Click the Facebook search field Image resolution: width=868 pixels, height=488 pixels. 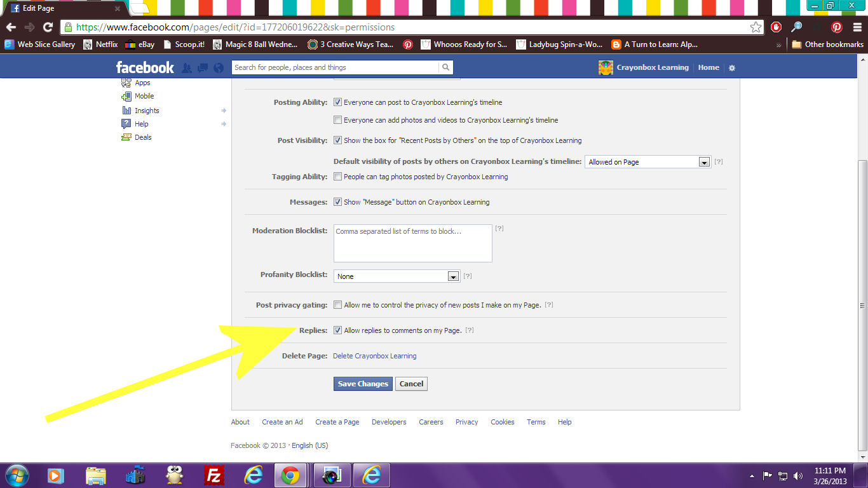(335, 67)
